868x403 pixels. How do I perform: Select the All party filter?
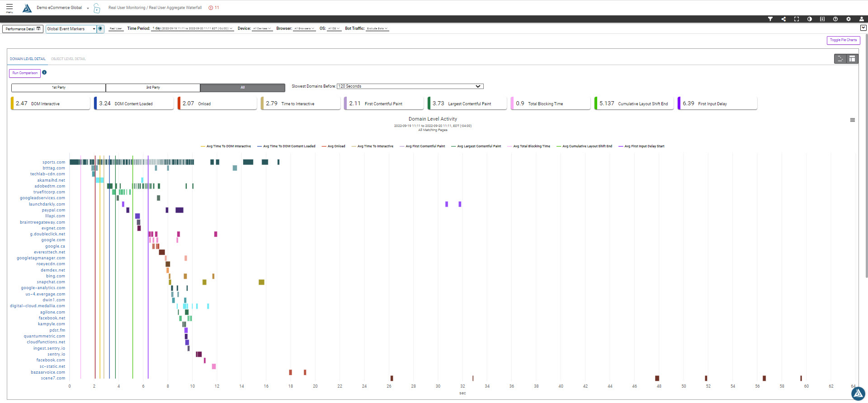(243, 88)
